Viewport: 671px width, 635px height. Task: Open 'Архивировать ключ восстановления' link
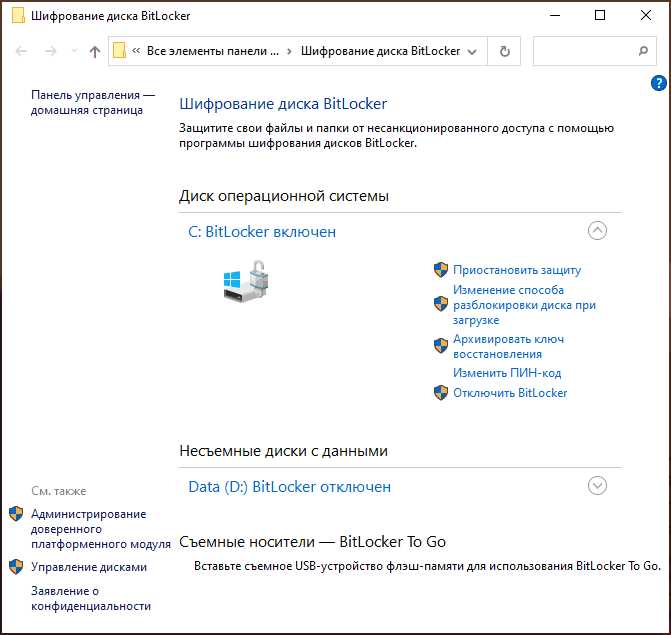coord(508,347)
